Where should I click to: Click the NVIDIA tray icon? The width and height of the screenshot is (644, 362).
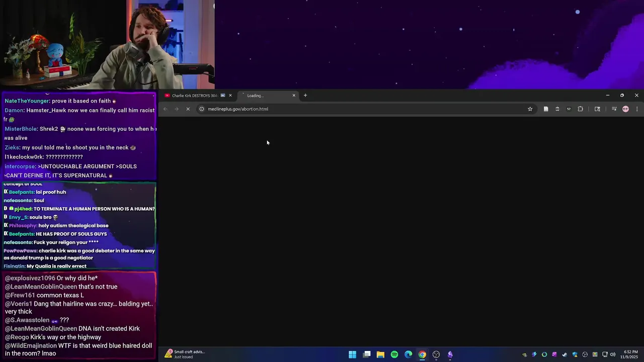point(524,354)
